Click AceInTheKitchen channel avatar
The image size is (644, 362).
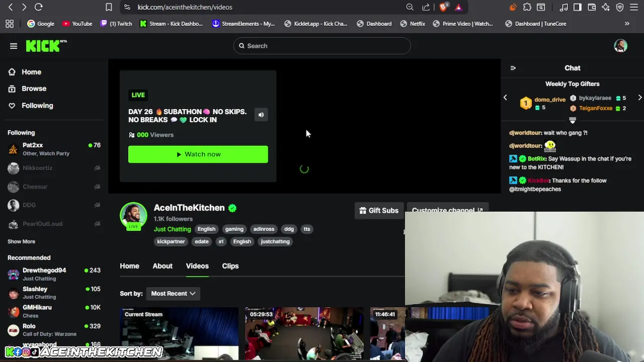[x=133, y=216]
